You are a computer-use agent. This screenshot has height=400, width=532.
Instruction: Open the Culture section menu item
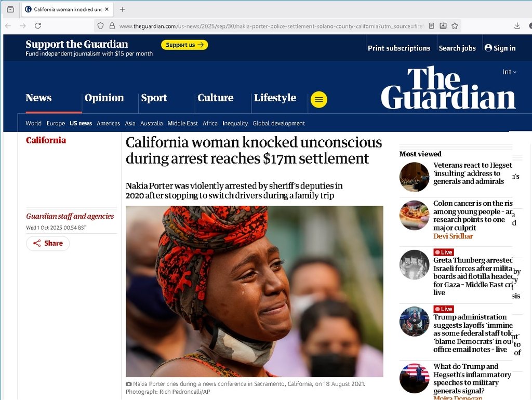pos(216,98)
